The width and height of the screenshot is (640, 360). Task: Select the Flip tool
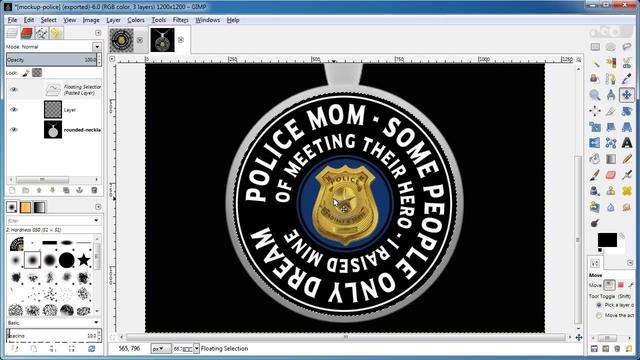point(595,143)
